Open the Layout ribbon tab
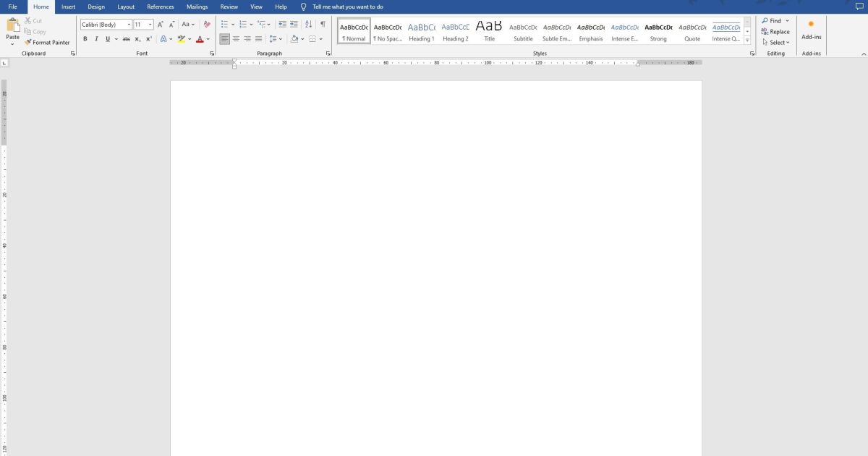 click(x=126, y=7)
